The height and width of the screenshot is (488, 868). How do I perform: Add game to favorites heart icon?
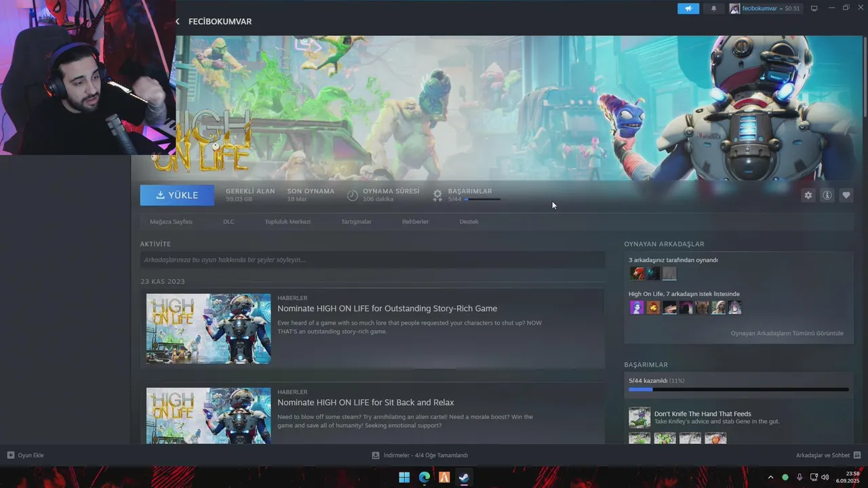(846, 195)
